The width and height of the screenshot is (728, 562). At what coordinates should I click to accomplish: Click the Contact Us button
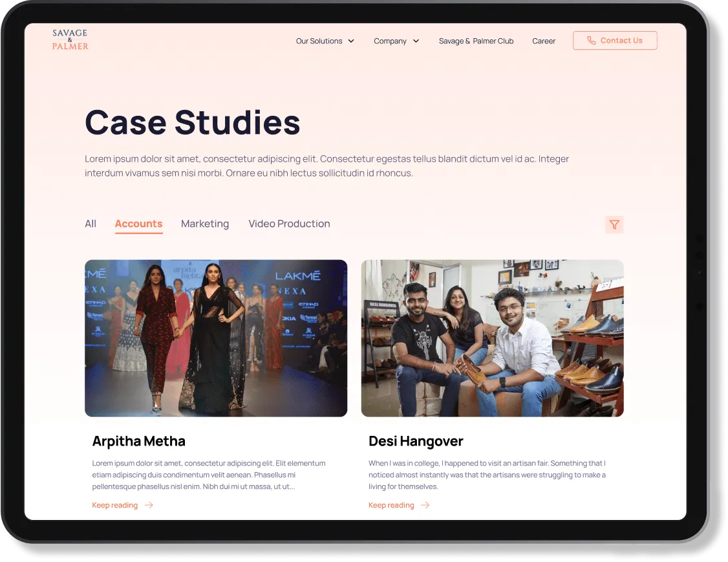[x=615, y=40]
